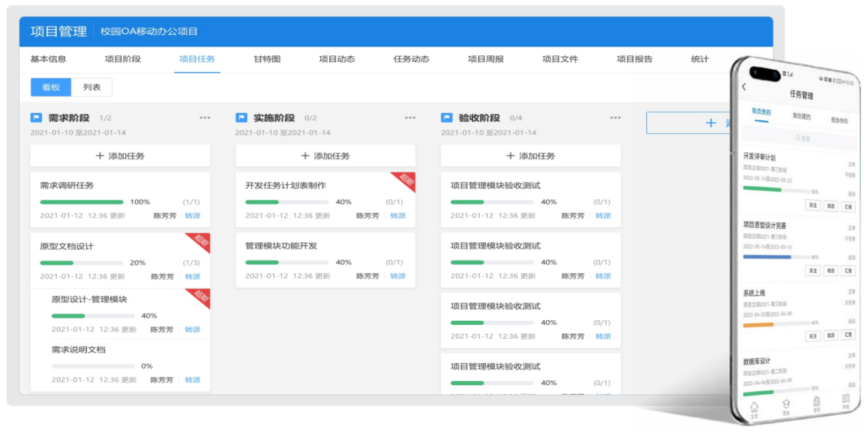Open the 项目报告 tab
The width and height of the screenshot is (868, 433).
tap(635, 59)
